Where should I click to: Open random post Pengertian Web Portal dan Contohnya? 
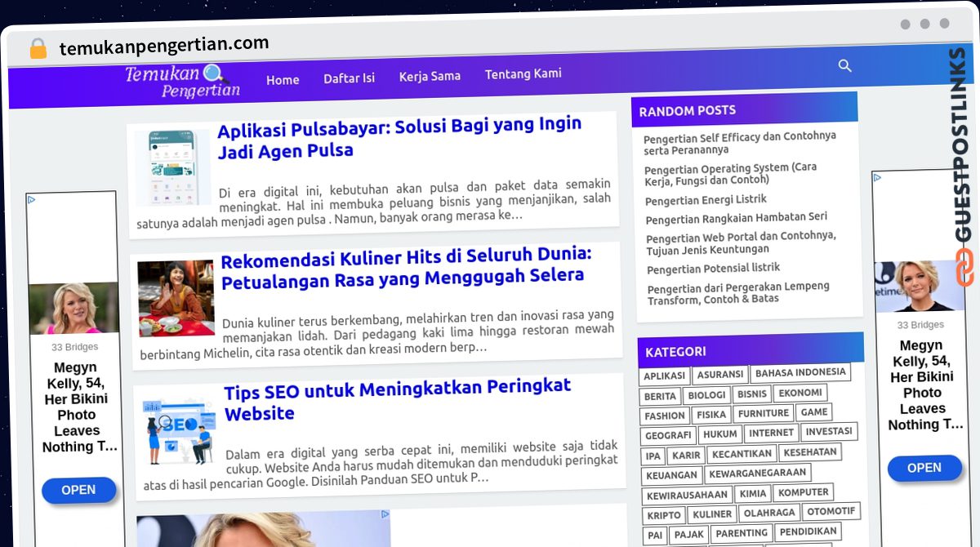coord(742,242)
